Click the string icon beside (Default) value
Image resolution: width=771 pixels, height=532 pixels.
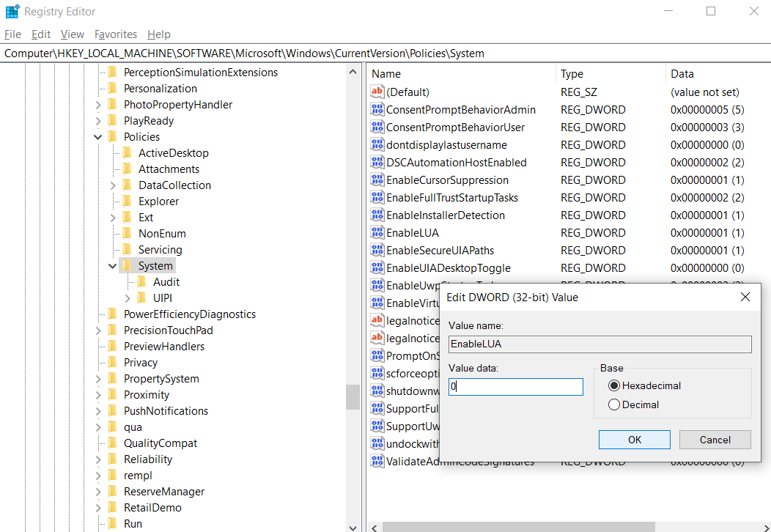coord(377,92)
